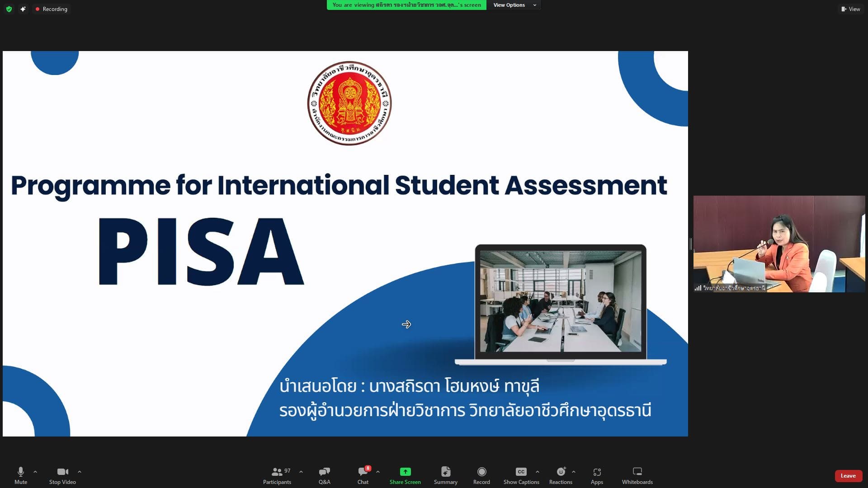Open Whiteboards
868x488 pixels.
(x=637, y=475)
